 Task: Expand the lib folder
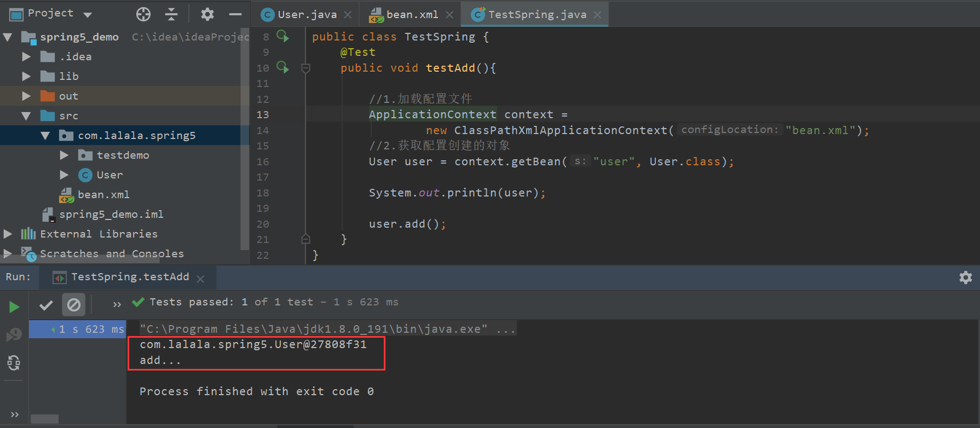(x=26, y=76)
